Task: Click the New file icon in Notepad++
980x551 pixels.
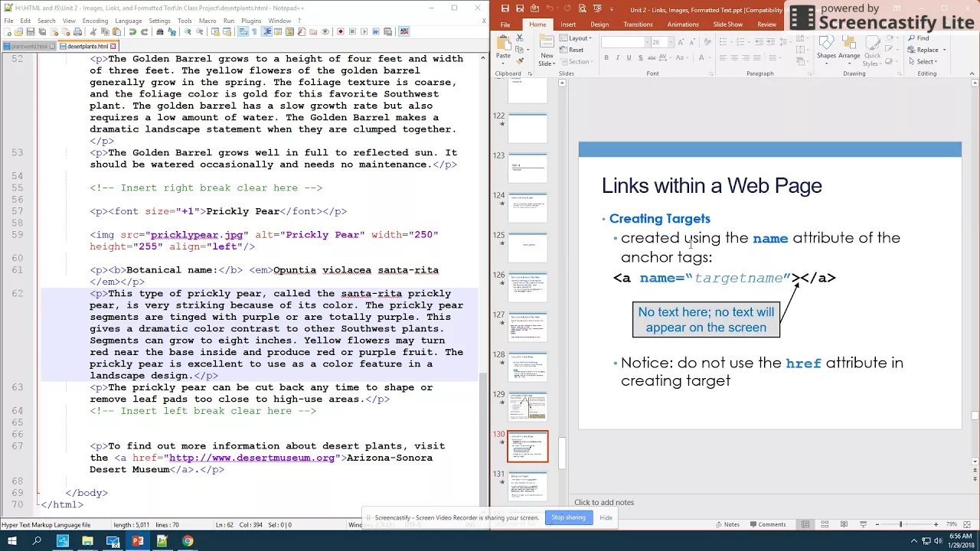Action: point(8,32)
